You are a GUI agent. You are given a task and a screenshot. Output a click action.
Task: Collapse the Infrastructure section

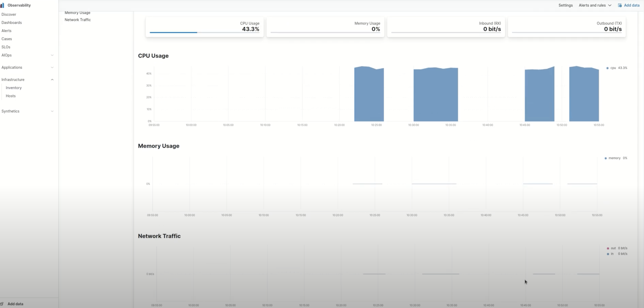52,80
